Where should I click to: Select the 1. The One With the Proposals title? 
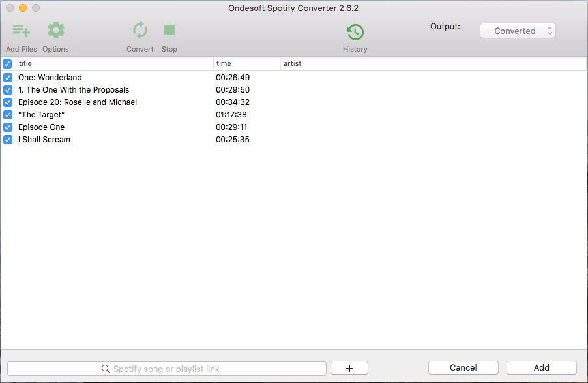[74, 90]
